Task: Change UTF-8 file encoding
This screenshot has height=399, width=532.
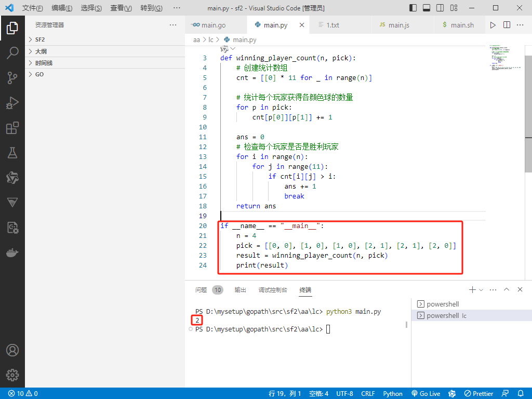Action: click(344, 394)
